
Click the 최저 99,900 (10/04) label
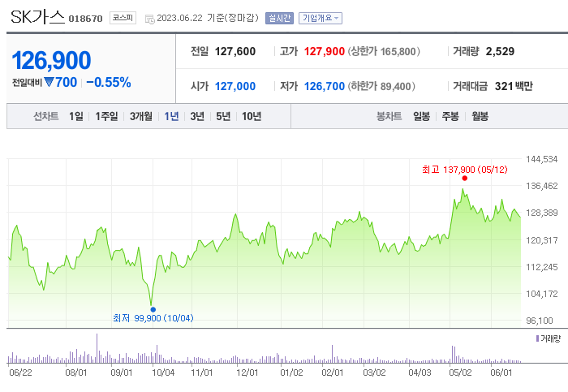pyautogui.click(x=153, y=318)
